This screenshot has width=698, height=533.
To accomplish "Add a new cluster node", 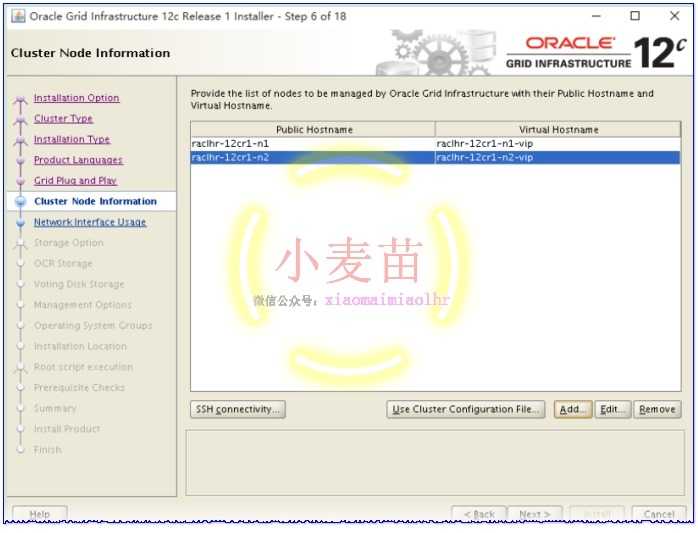I will point(573,409).
